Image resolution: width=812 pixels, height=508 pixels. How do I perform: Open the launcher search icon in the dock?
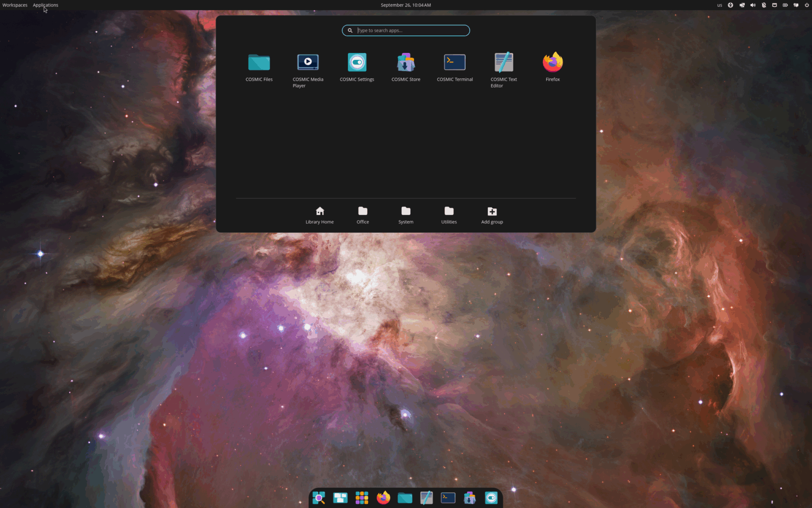pos(318,497)
